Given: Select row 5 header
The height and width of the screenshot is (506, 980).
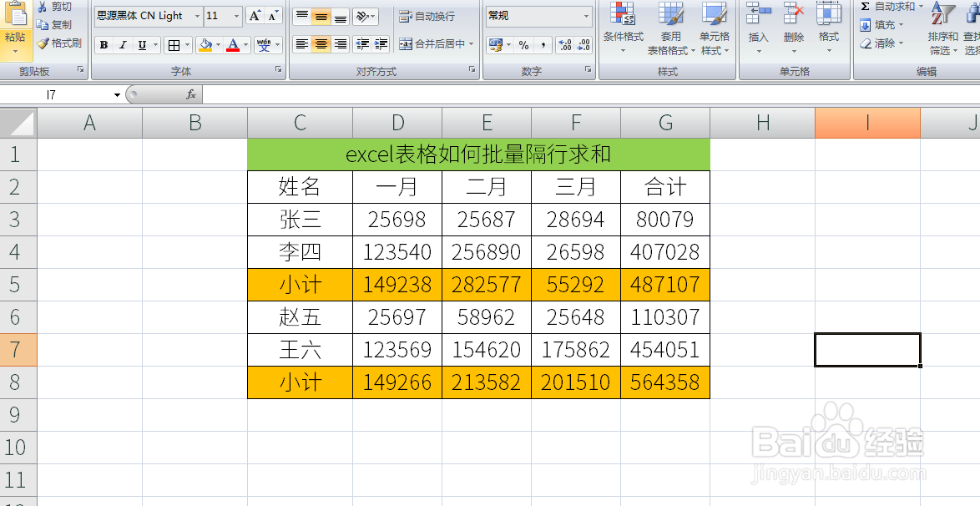Looking at the screenshot, I should [18, 285].
